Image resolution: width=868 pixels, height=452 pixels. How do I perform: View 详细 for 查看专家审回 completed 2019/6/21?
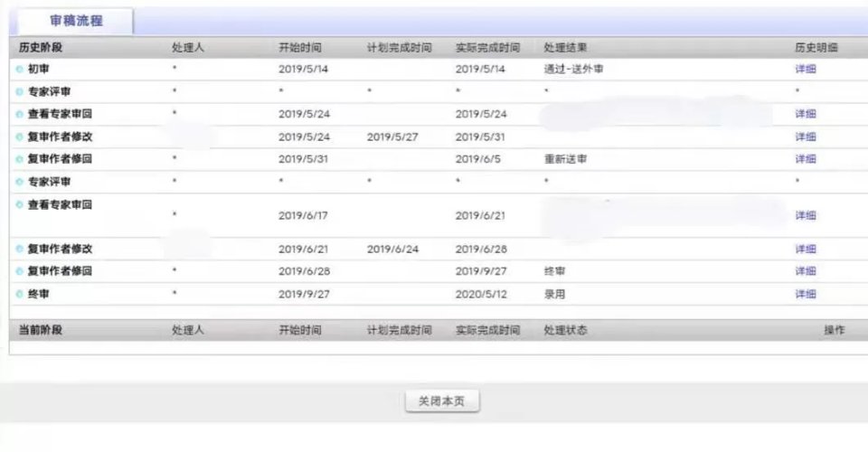tap(805, 216)
